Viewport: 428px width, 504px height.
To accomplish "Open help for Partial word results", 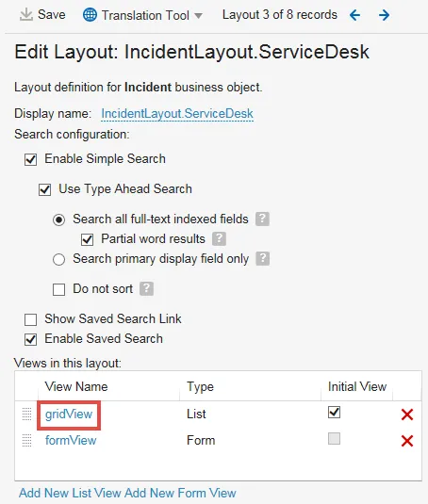I will point(219,239).
